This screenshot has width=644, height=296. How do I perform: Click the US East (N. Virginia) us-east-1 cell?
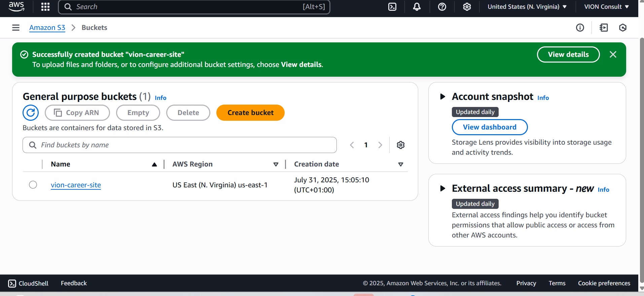pyautogui.click(x=220, y=185)
